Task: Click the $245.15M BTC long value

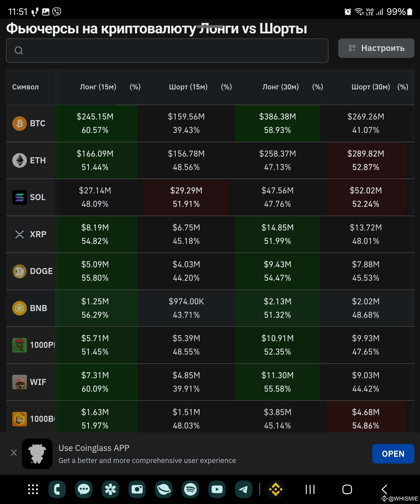Action: (95, 117)
